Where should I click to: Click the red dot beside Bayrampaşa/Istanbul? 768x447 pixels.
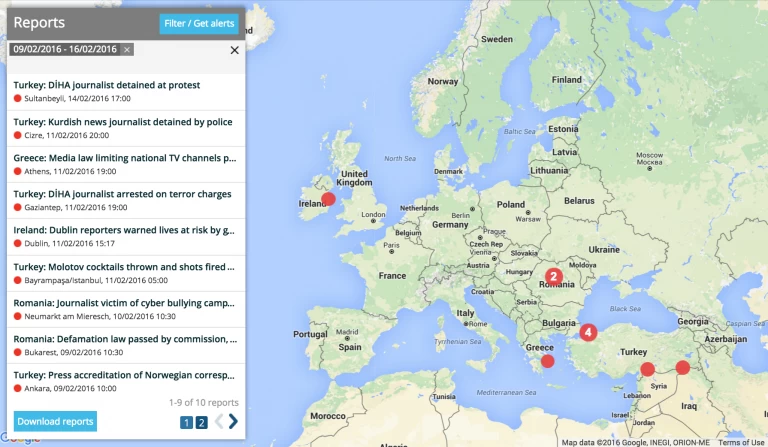(x=18, y=280)
